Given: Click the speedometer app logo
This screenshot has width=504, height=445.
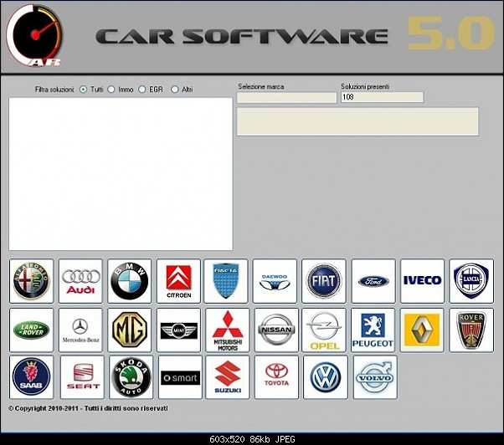Looking at the screenshot, I should tap(34, 35).
